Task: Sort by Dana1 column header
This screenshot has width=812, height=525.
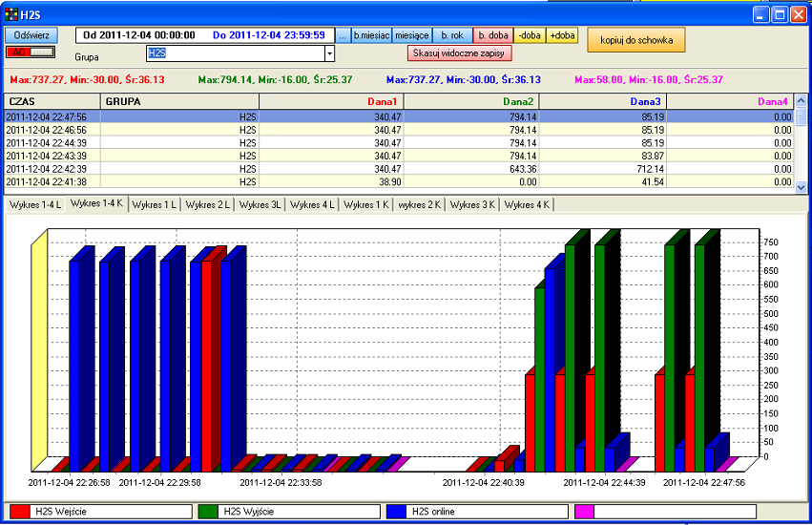Action: click(331, 101)
